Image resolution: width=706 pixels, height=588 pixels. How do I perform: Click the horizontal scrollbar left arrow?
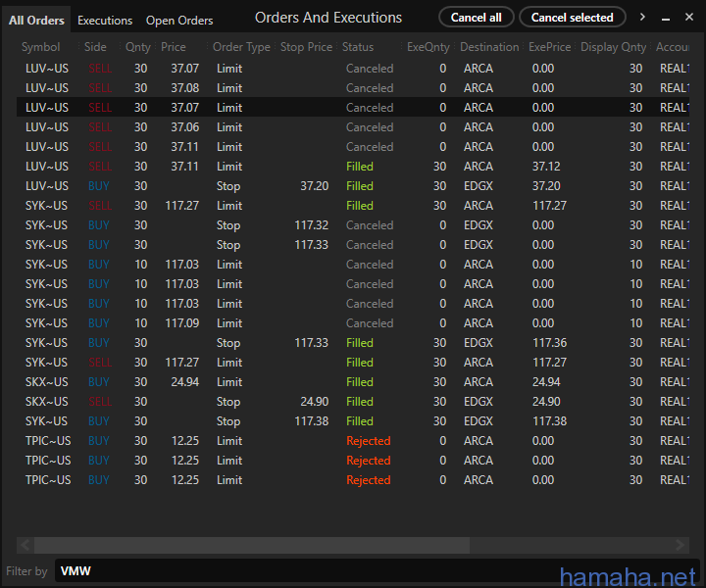pos(25,545)
